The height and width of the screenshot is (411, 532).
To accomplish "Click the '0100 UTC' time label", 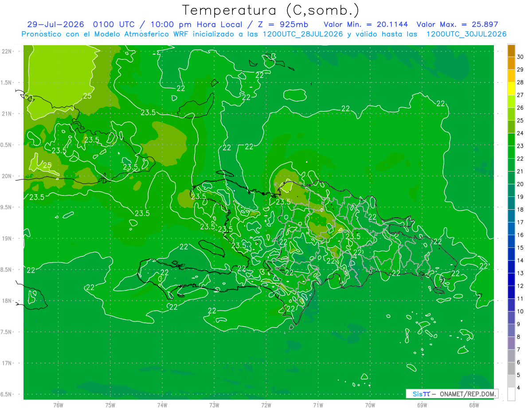I will pos(115,24).
